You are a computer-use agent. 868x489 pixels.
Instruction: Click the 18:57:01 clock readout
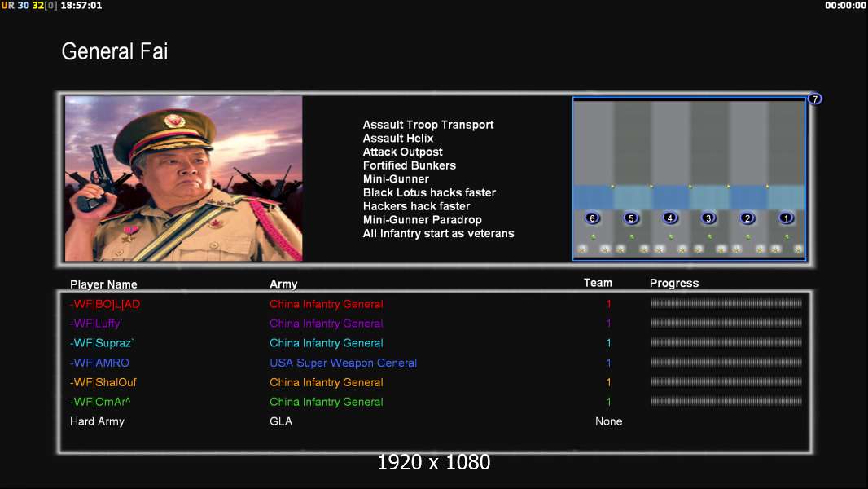click(x=81, y=6)
